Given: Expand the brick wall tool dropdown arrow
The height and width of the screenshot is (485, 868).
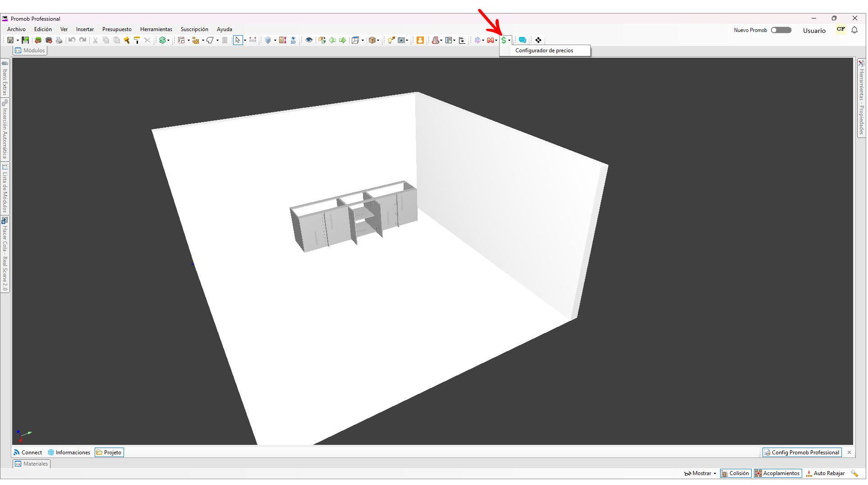Looking at the screenshot, I should (x=203, y=40).
